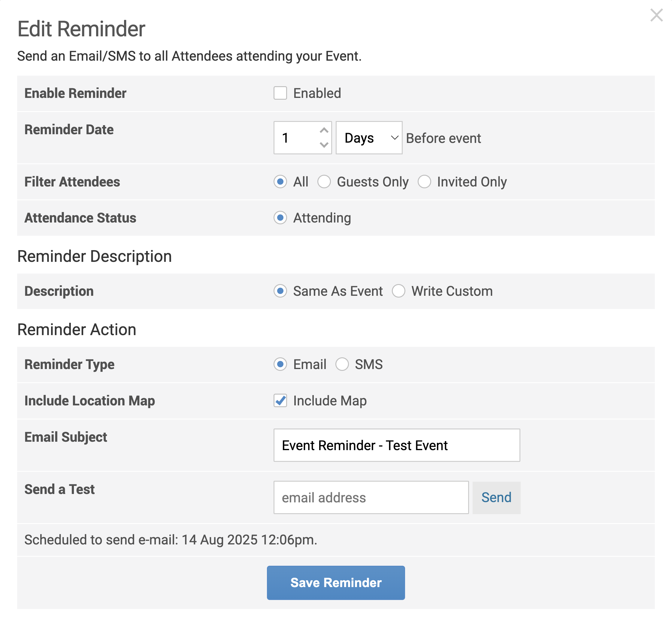The height and width of the screenshot is (627, 672).
Task: Choose the All attendees filter option
Action: 280,182
